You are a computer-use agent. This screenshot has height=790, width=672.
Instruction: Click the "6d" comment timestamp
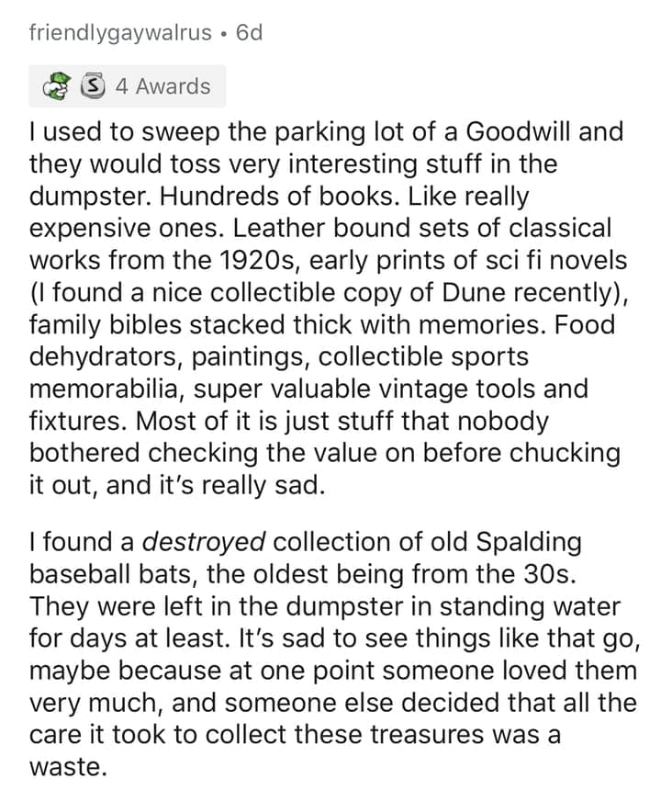[249, 32]
